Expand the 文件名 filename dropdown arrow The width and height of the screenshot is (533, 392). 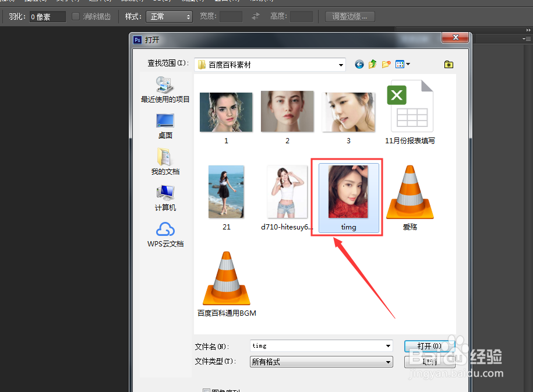click(388, 346)
